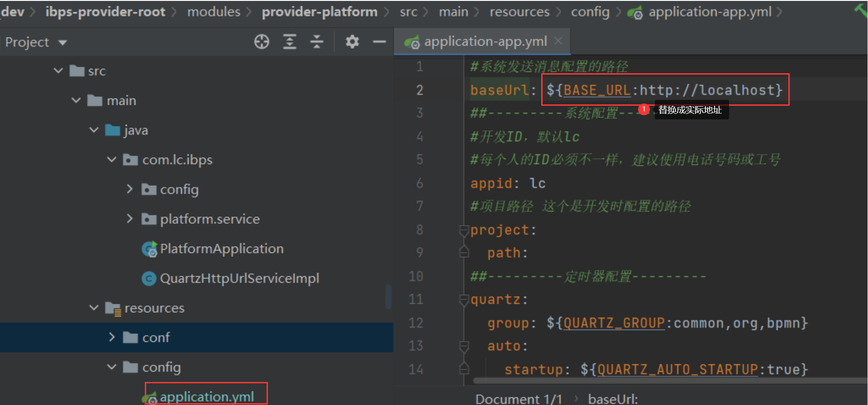868x405 pixels.
Task: Click the BASE_URL placeholder on line 2
Action: pyautogui.click(x=596, y=90)
